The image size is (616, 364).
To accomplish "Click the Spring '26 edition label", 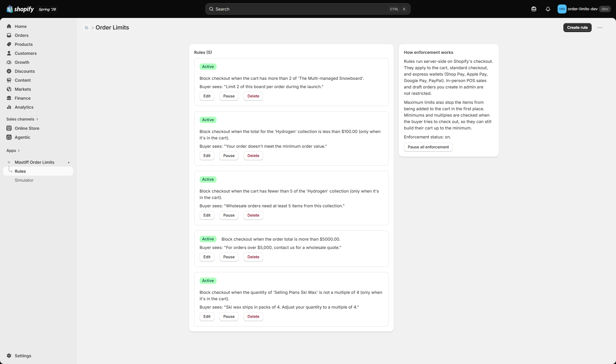I will pos(47,9).
